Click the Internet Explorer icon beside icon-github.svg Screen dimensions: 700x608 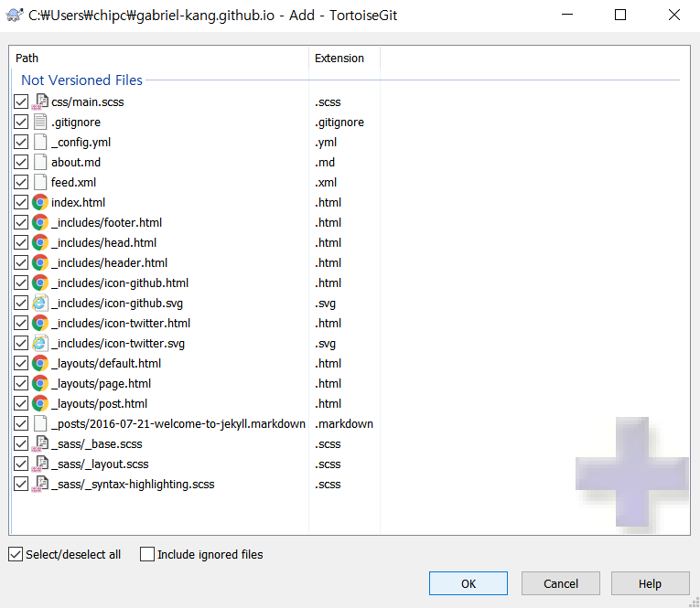coord(40,304)
